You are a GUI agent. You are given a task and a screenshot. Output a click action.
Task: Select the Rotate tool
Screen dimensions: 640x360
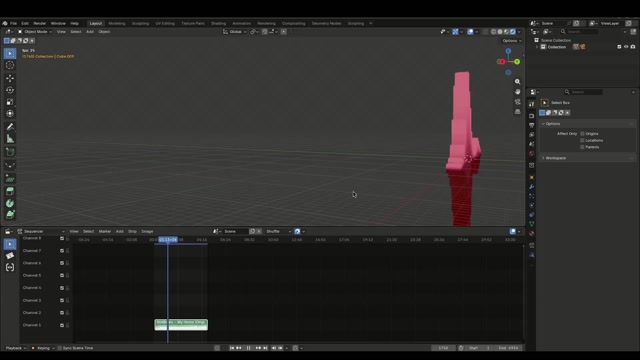[x=10, y=90]
